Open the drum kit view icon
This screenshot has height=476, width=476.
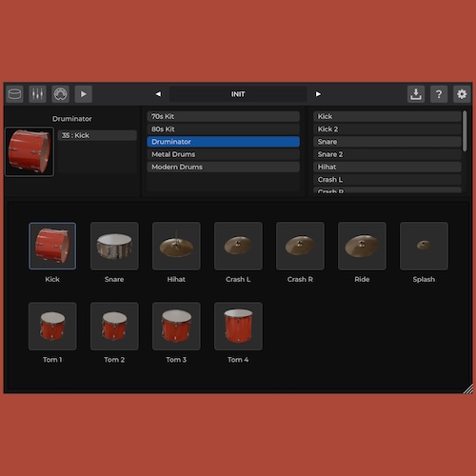point(14,94)
